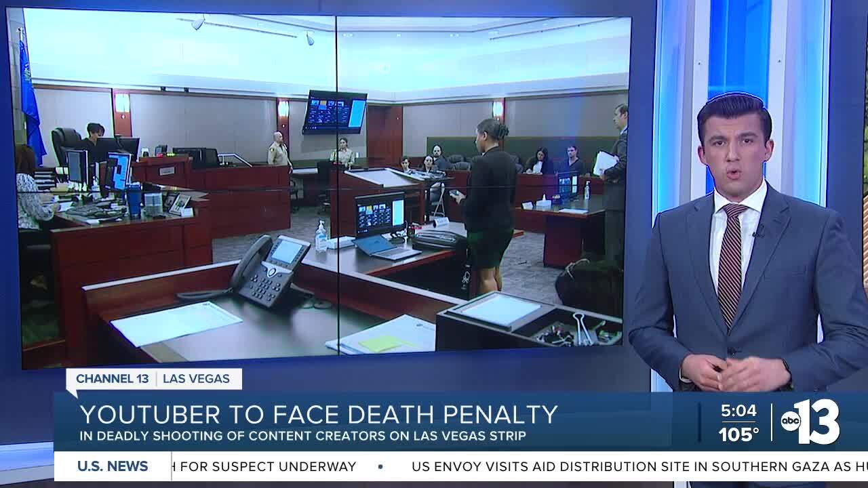Click the hand sanitizer bottle on desk
The image size is (868, 488).
[x=321, y=237]
